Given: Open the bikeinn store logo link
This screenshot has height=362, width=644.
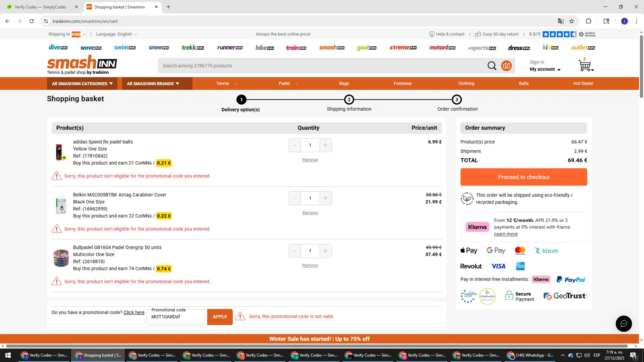Looking at the screenshot, I should click(x=264, y=48).
